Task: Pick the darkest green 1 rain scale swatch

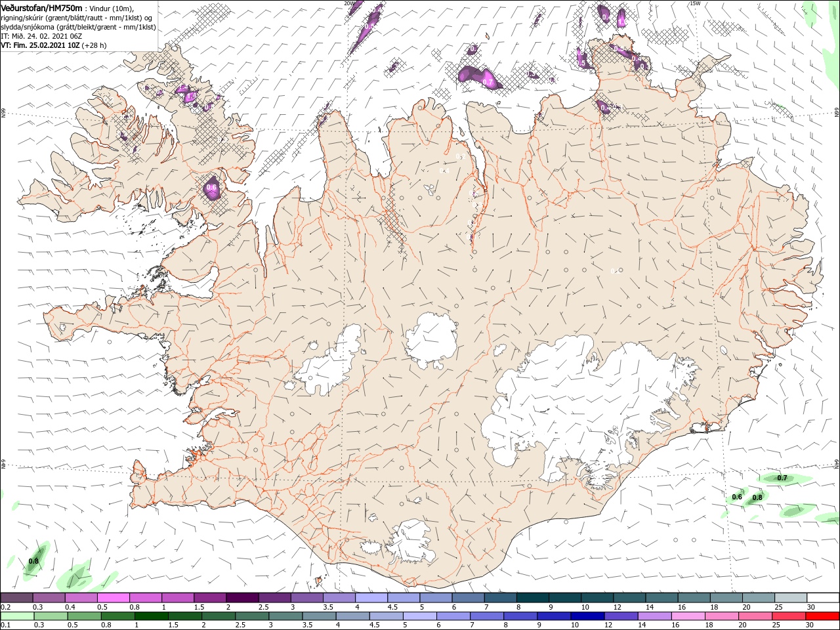Action: pyautogui.click(x=151, y=616)
